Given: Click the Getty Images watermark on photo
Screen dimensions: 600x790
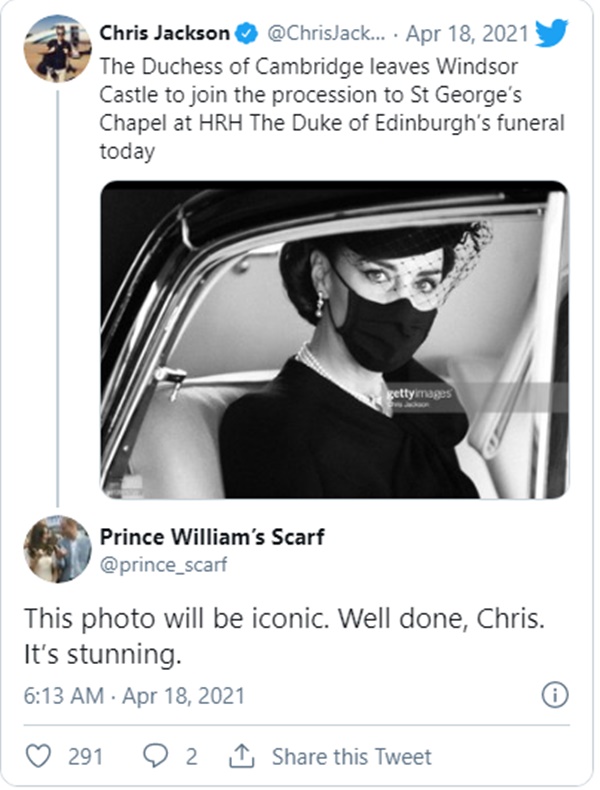Looking at the screenshot, I should (x=419, y=395).
